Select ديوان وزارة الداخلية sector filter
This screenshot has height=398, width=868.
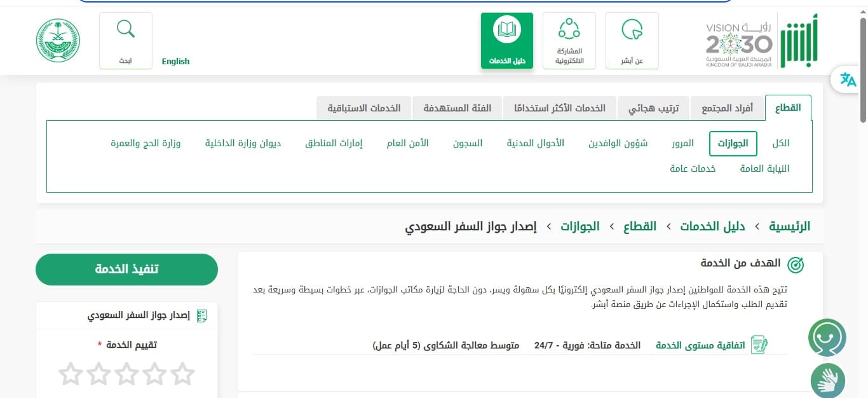pyautogui.click(x=243, y=144)
